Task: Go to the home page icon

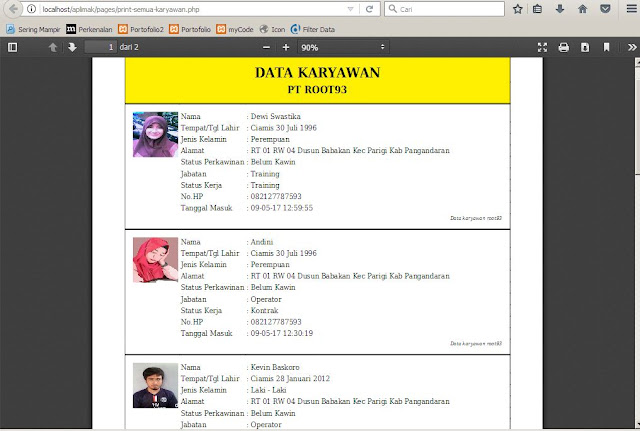Action: pyautogui.click(x=582, y=9)
